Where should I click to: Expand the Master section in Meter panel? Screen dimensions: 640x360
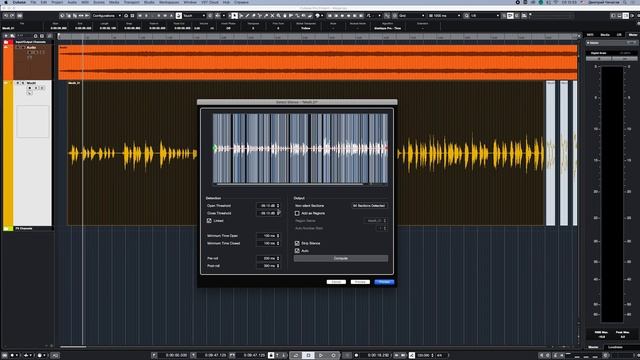[x=589, y=42]
